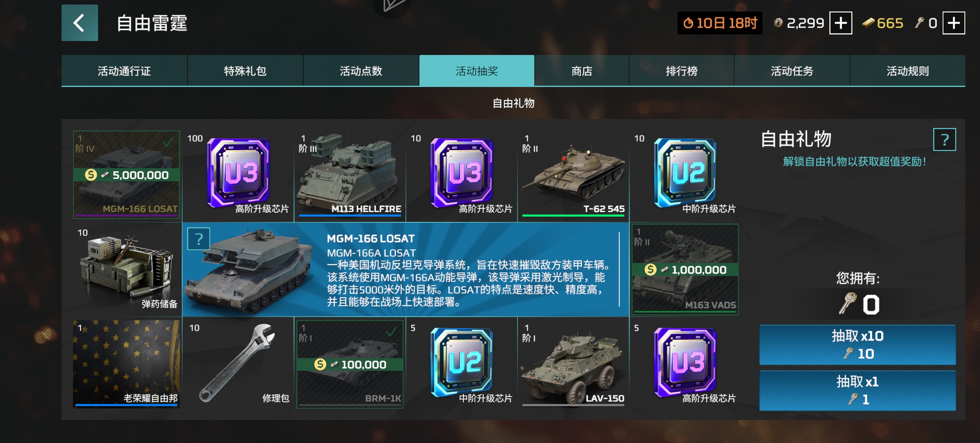
Task: Select the 老荣耀自由邦 flag reward
Action: point(127,364)
